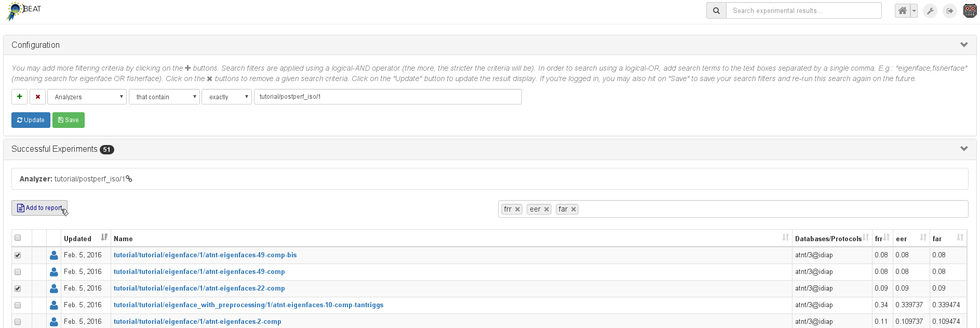The width and height of the screenshot is (980, 328).
Task: Sort by Updated column
Action: (x=86, y=238)
